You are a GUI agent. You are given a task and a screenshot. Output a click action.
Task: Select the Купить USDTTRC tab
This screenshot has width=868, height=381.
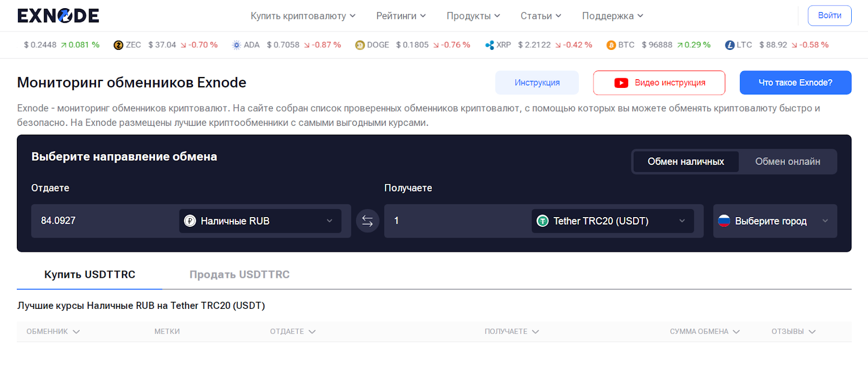coord(90,275)
